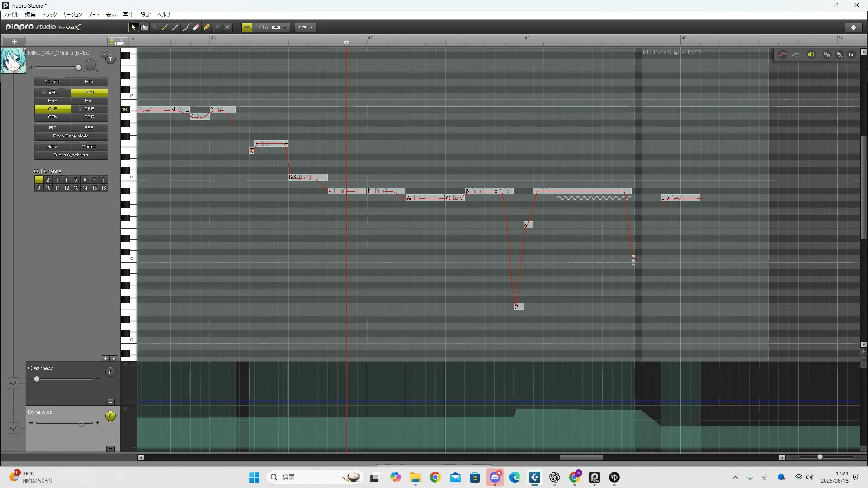
Task: Open the トラック menu
Action: click(x=49, y=15)
